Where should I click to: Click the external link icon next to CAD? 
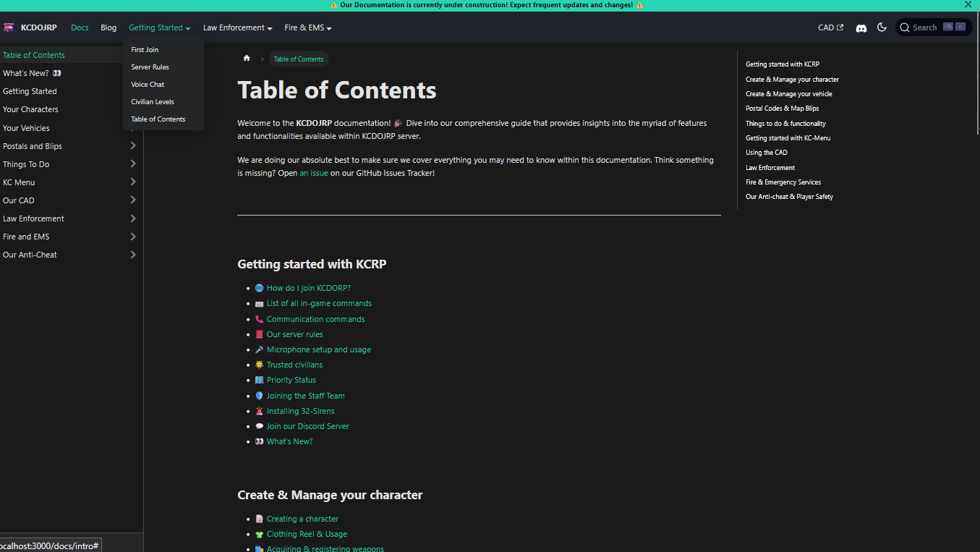click(838, 27)
